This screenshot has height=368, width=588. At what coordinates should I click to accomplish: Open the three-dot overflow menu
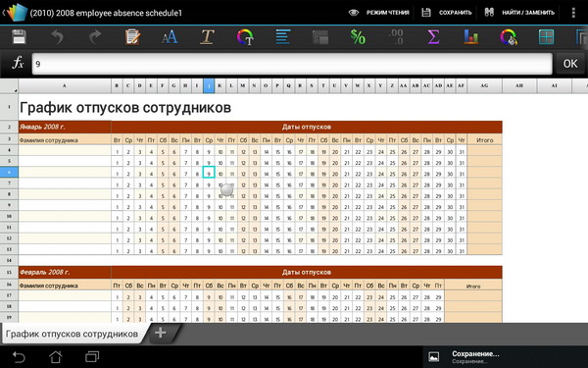573,13
